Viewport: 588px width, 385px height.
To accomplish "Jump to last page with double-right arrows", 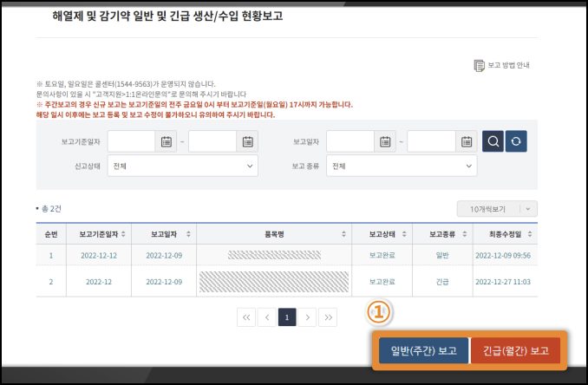I will point(328,317).
